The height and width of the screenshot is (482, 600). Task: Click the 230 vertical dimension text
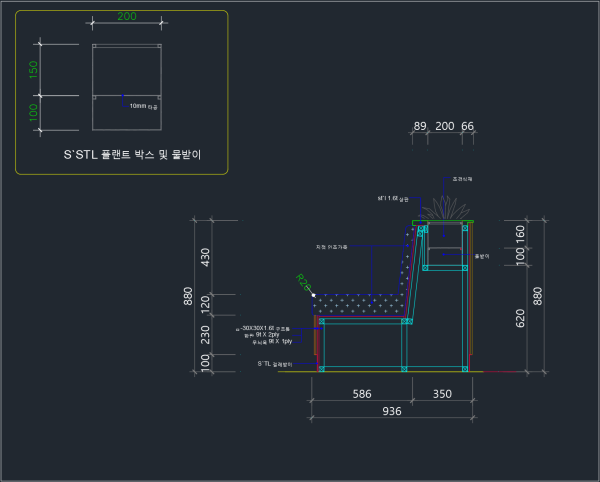point(206,335)
